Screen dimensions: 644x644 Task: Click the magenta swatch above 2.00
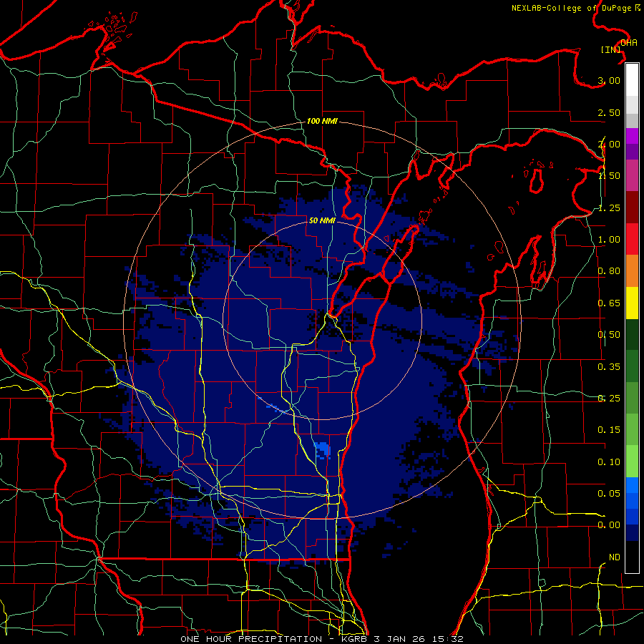[632, 136]
